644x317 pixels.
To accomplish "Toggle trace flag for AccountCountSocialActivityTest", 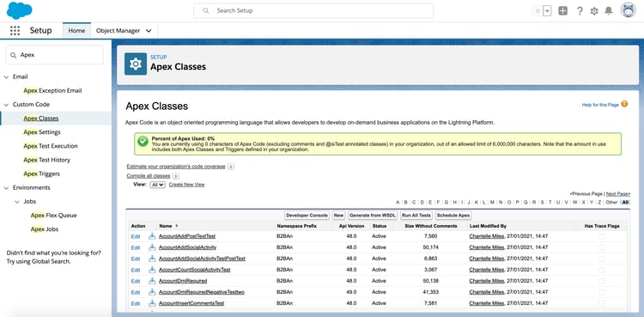I will tap(602, 270).
